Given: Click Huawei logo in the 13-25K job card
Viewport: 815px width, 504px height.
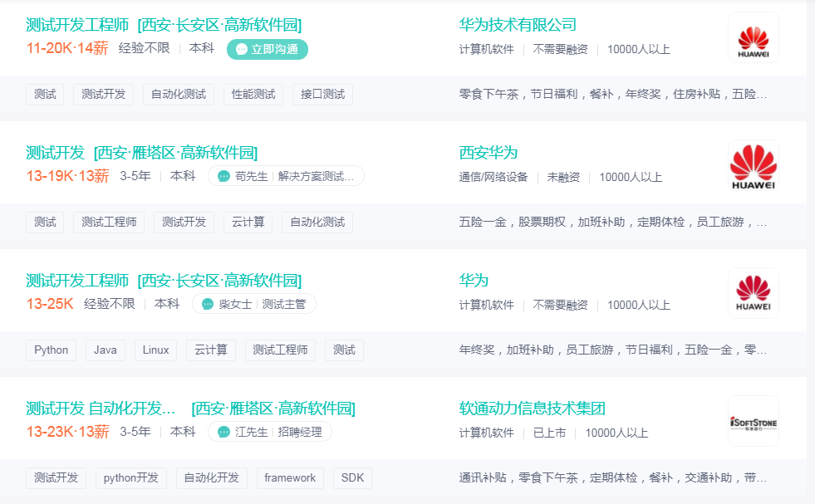Looking at the screenshot, I should pos(754,293).
